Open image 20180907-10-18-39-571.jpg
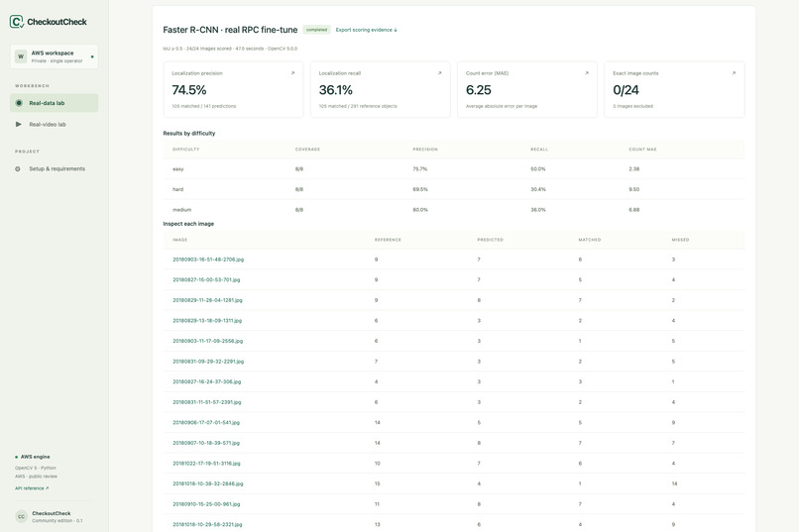This screenshot has width=799, height=532. pyautogui.click(x=206, y=443)
